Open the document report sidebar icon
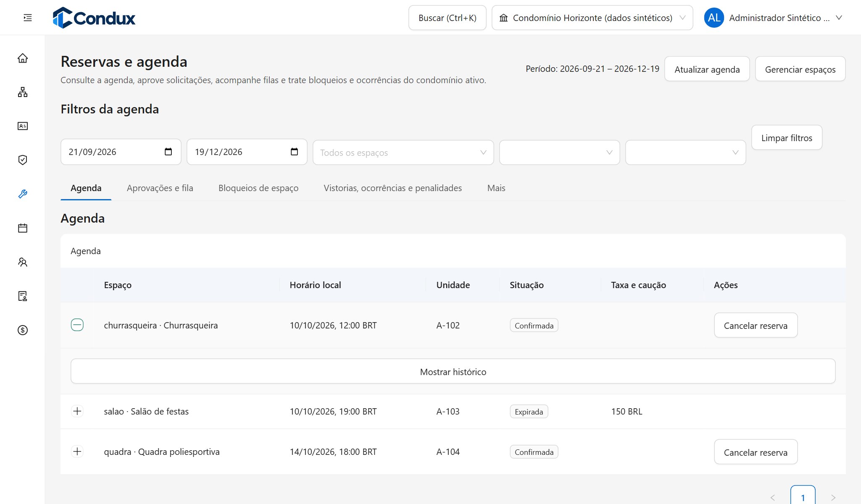Screen dimensions: 861x504 click(23, 296)
